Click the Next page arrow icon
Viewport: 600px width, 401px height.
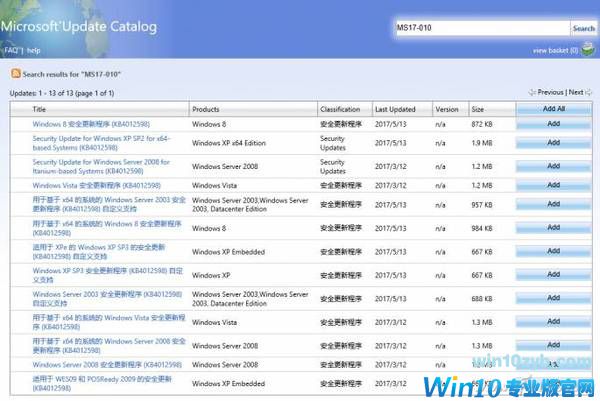(x=591, y=92)
